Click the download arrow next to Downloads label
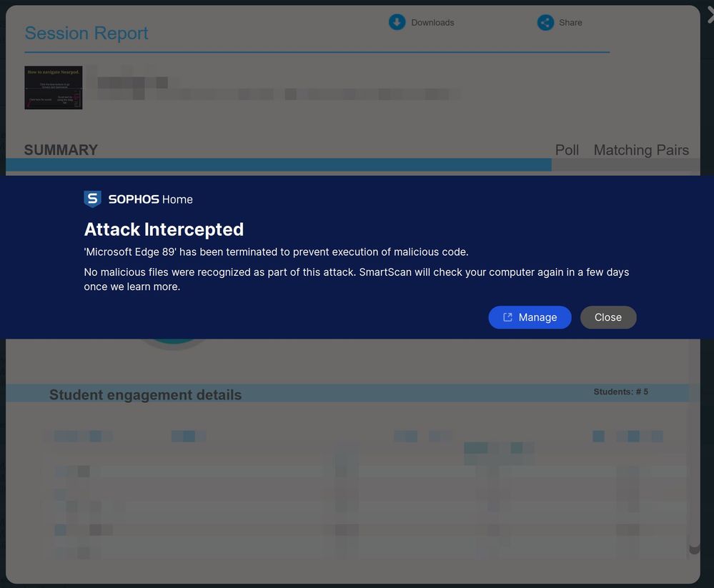Image resolution: width=714 pixels, height=588 pixels. click(x=397, y=22)
